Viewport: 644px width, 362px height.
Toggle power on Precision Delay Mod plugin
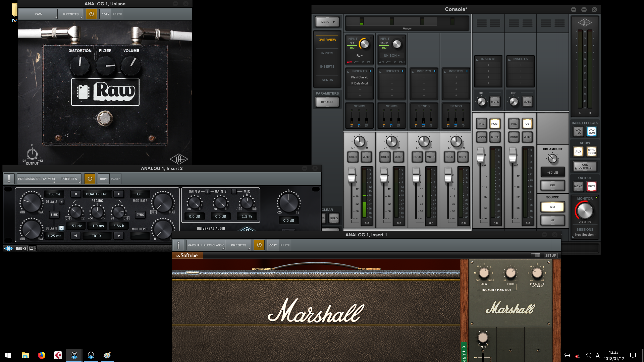pyautogui.click(x=90, y=179)
